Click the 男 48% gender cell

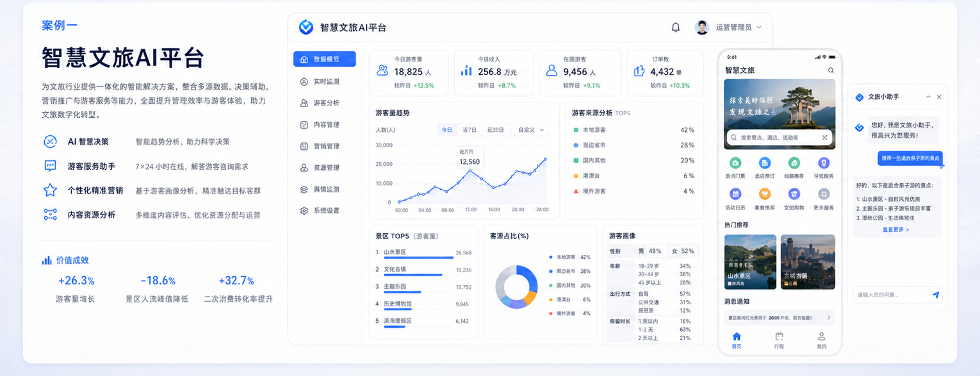[x=651, y=251]
